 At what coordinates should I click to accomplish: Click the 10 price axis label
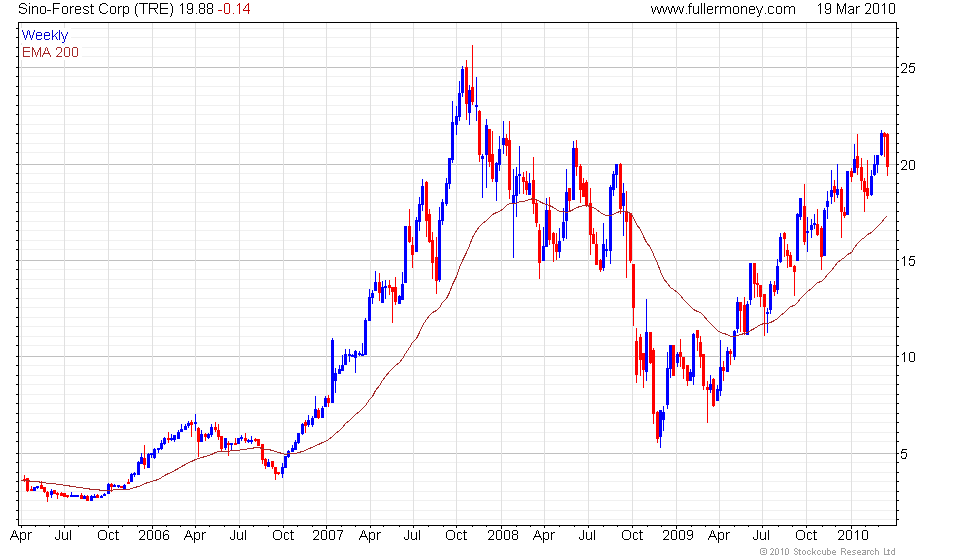tap(908, 358)
